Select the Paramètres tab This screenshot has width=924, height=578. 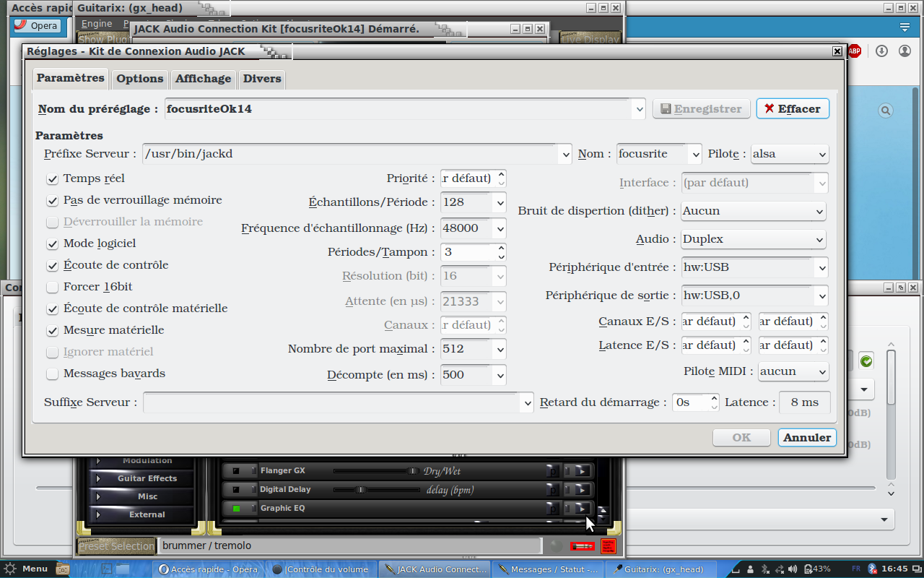[71, 78]
